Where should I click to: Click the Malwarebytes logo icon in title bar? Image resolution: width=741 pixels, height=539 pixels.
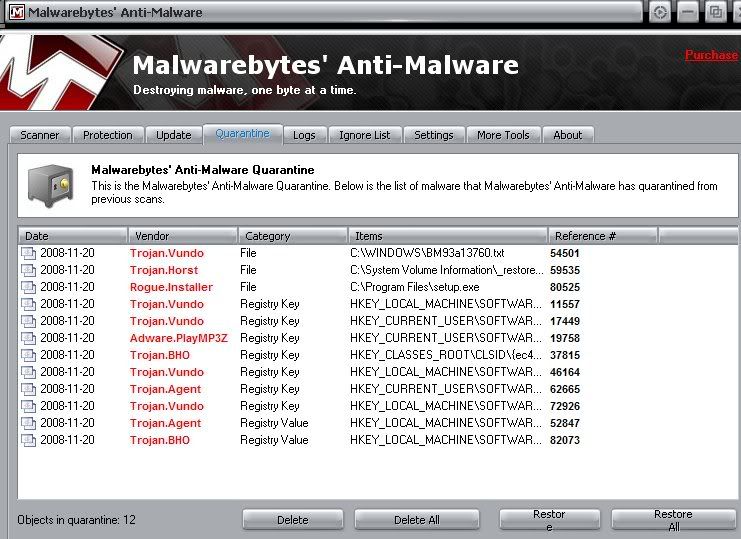click(17, 12)
